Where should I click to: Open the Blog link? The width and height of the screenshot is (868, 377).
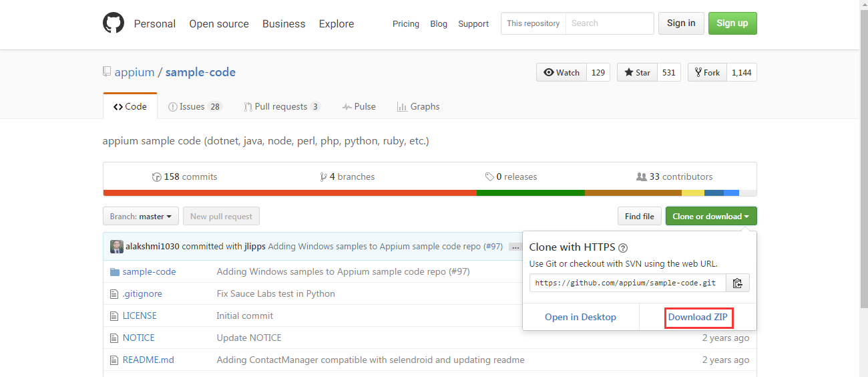click(439, 24)
